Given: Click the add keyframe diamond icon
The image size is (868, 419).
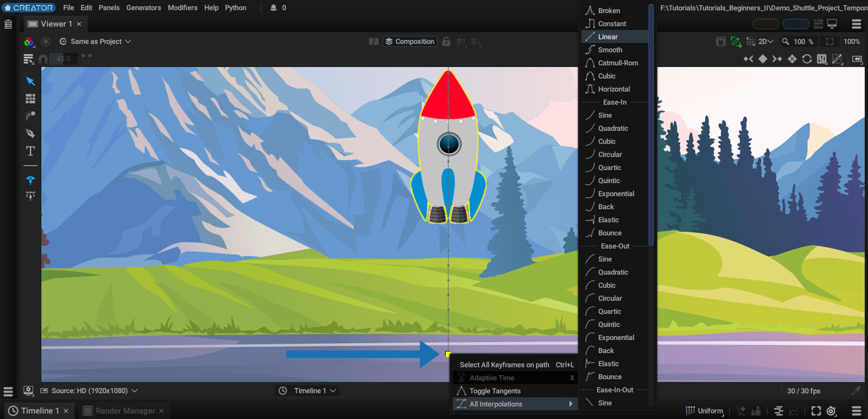Looking at the screenshot, I should (x=763, y=59).
